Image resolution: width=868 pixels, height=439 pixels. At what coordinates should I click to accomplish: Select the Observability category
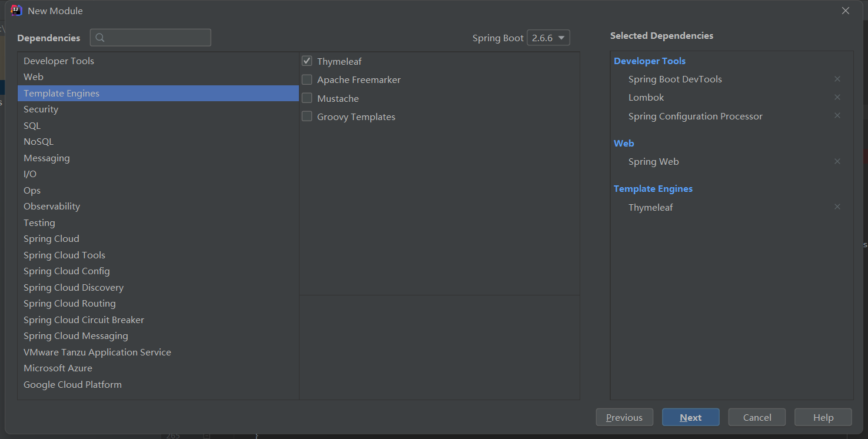pyautogui.click(x=158, y=207)
